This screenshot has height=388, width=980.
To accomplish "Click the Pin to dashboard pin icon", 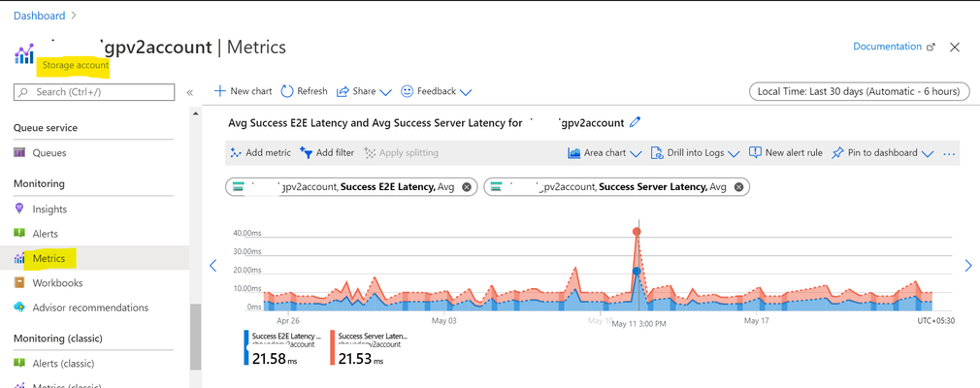I will click(837, 153).
